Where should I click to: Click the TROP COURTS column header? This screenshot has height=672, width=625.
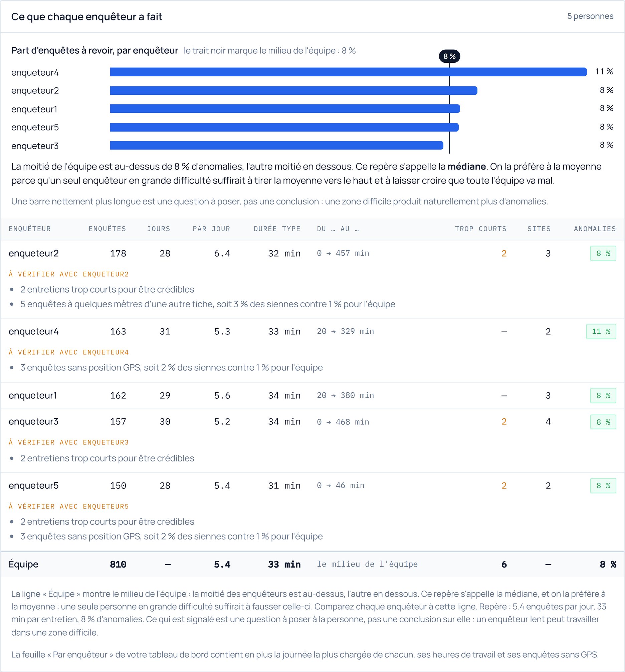pyautogui.click(x=480, y=229)
